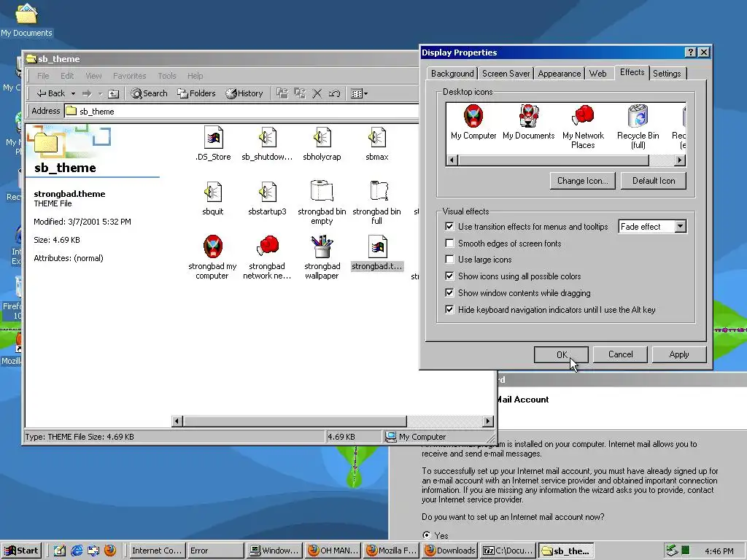The height and width of the screenshot is (560, 747).
Task: Select the strongbad bin empty icon file
Action: [322, 192]
